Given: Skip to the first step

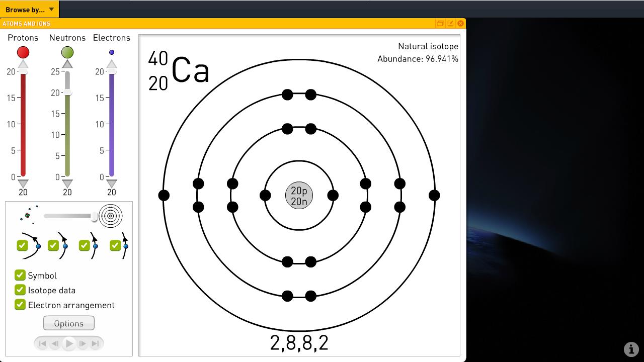Looking at the screenshot, I should pos(42,343).
